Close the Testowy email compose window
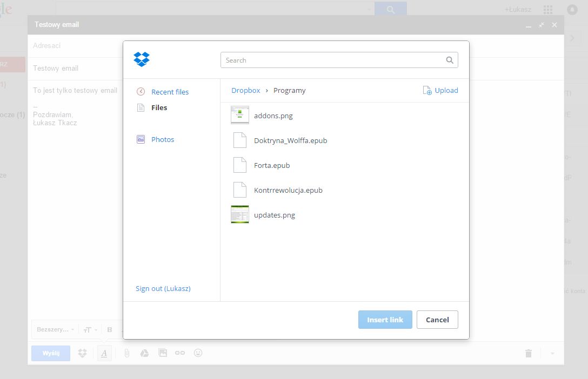The width and height of the screenshot is (588, 379). pyautogui.click(x=554, y=25)
